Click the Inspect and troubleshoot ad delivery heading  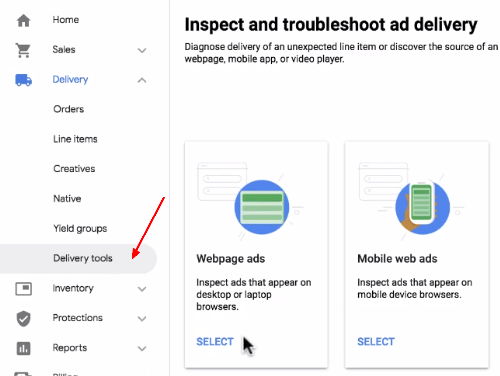pyautogui.click(x=331, y=25)
